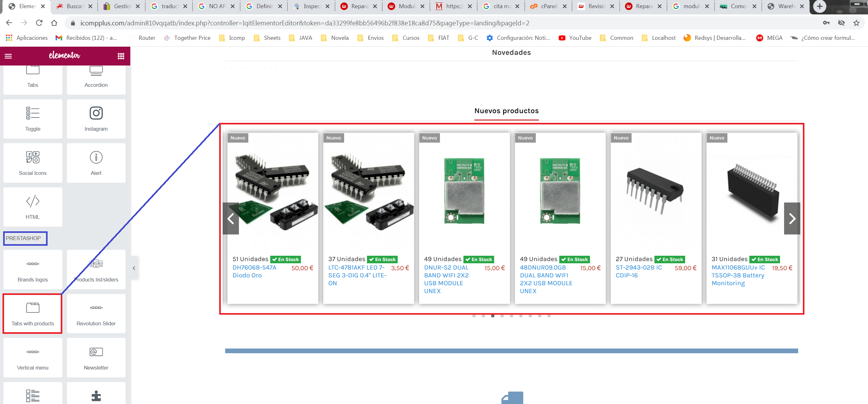868x404 pixels.
Task: Open product LTC-4781AKF LED 7-SEG link
Action: 357,275
